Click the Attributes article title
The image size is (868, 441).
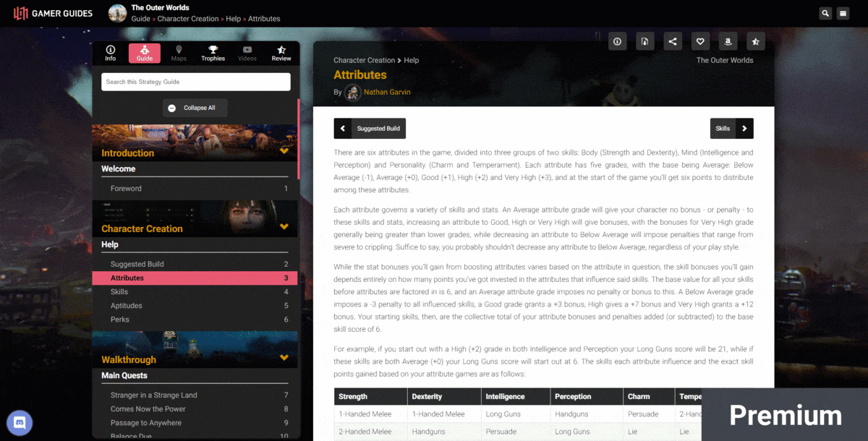(x=360, y=75)
